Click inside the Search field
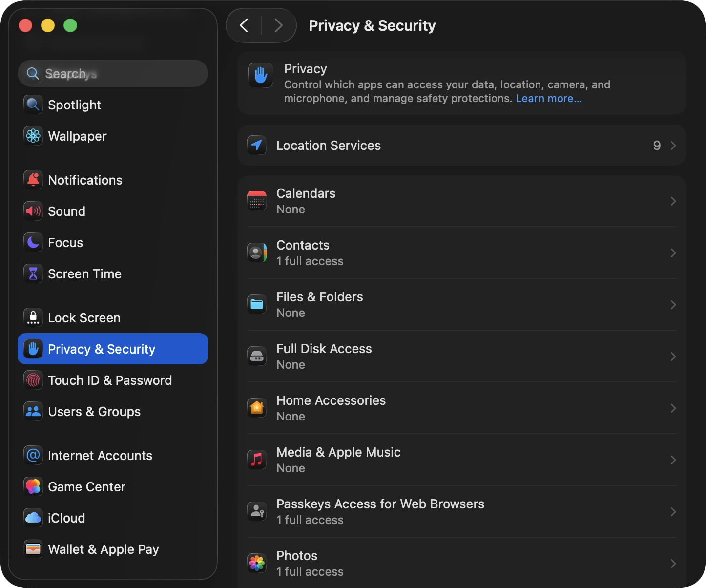This screenshot has width=706, height=588. coord(112,73)
